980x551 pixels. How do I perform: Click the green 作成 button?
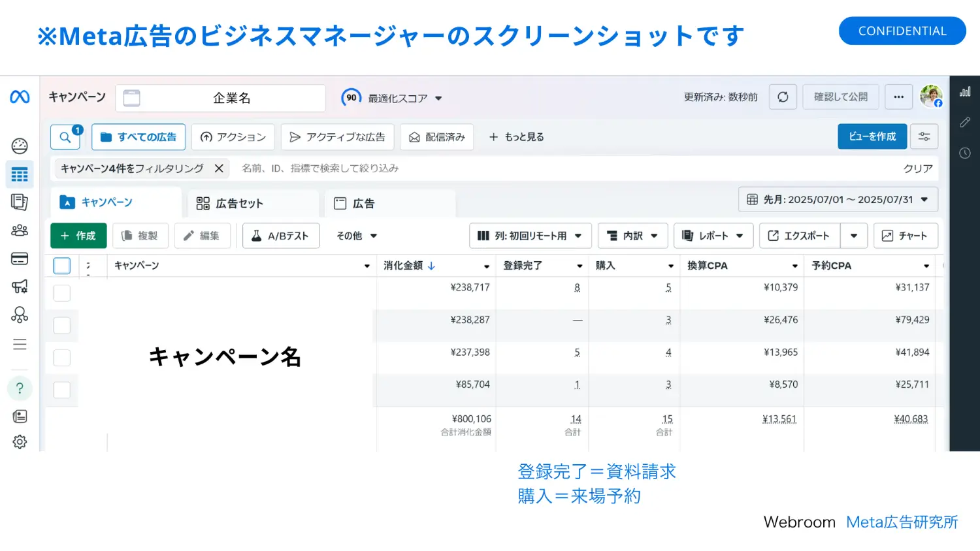click(78, 236)
